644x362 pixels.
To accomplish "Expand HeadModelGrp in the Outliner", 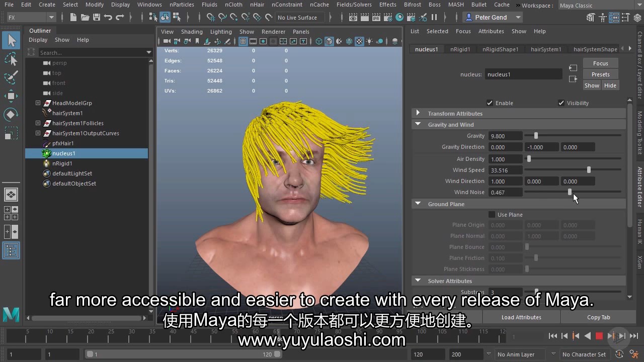I will pyautogui.click(x=38, y=103).
